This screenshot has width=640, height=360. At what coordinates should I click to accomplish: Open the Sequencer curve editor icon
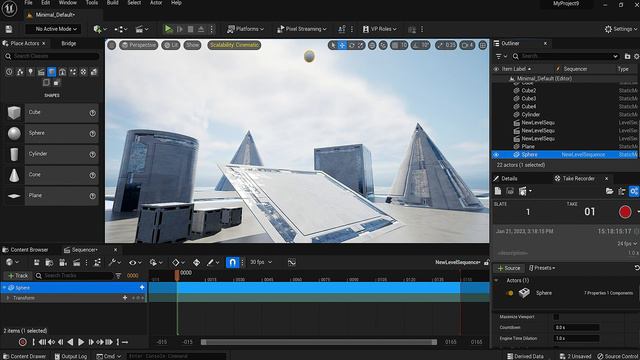click(x=291, y=262)
